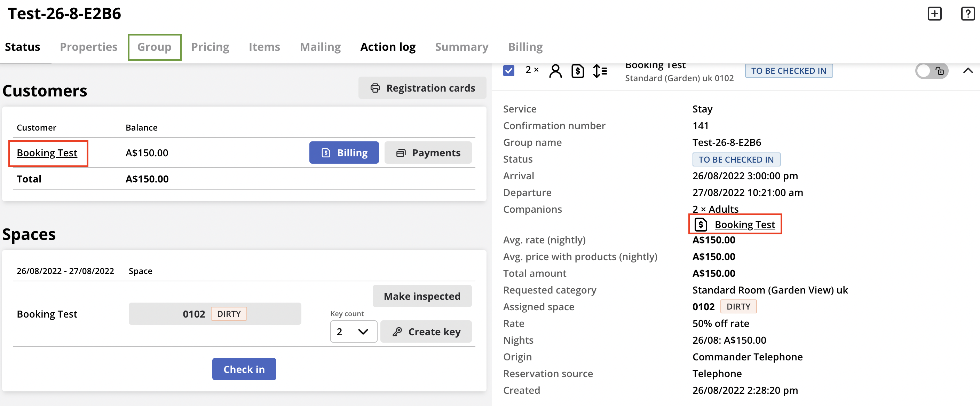Click dollar icon beside Booking Test companion

701,225
